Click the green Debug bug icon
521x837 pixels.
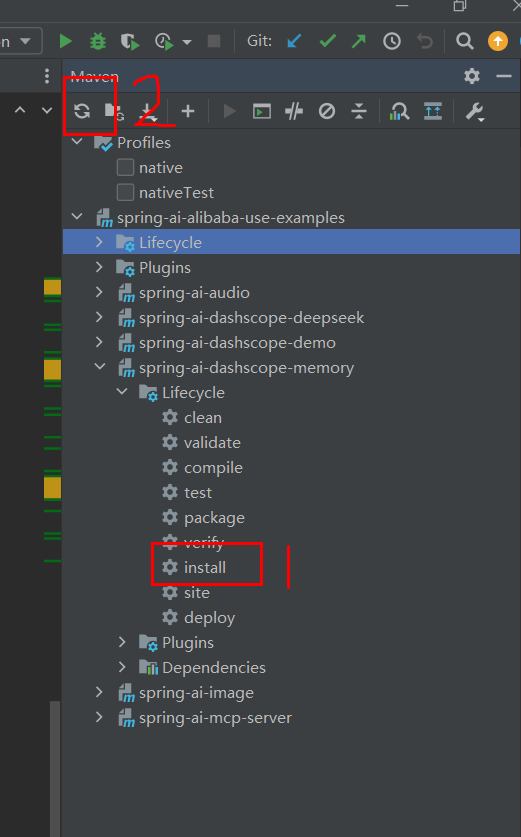98,41
